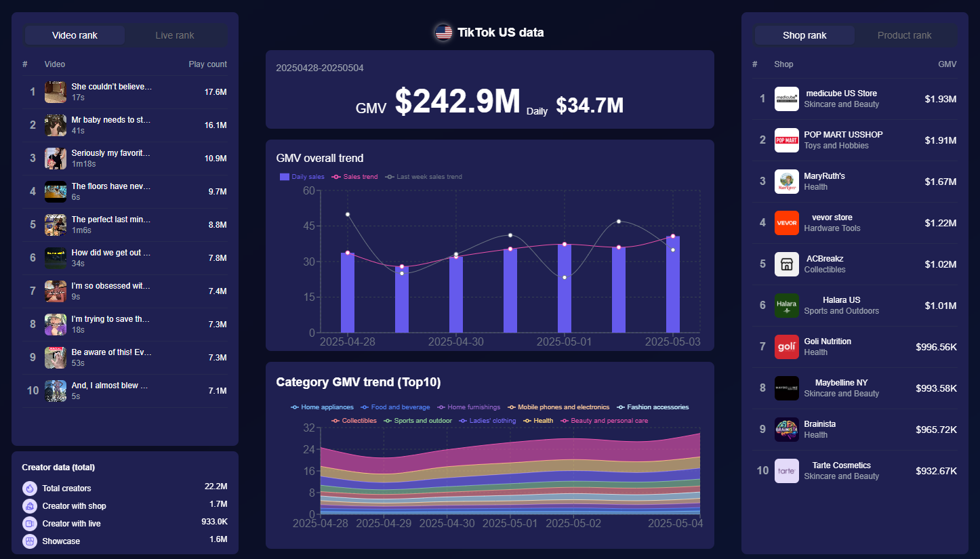
Task: Open the Tarte Cosmetics logo
Action: tap(786, 471)
